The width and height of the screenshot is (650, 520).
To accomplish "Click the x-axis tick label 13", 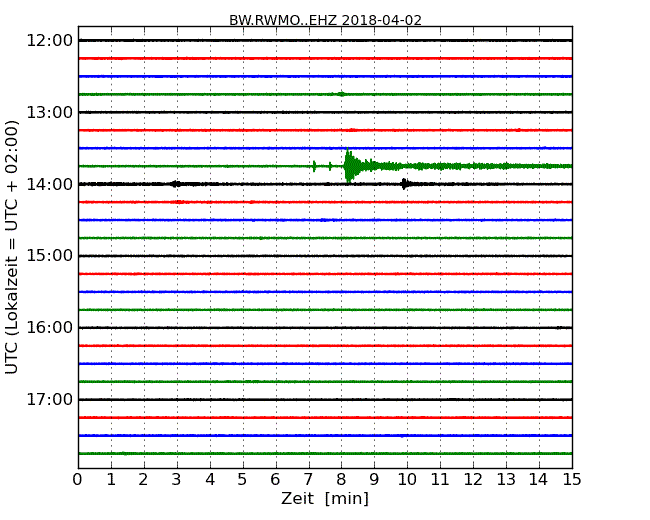I will (506, 480).
